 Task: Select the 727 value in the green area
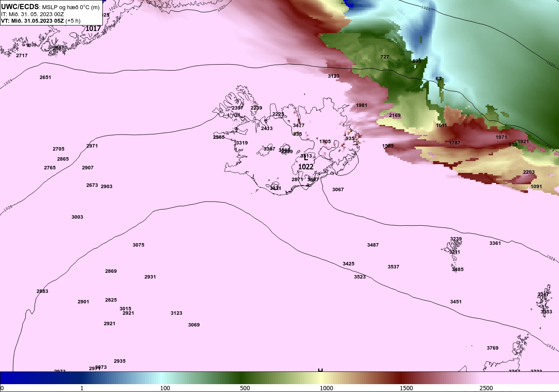click(x=385, y=57)
